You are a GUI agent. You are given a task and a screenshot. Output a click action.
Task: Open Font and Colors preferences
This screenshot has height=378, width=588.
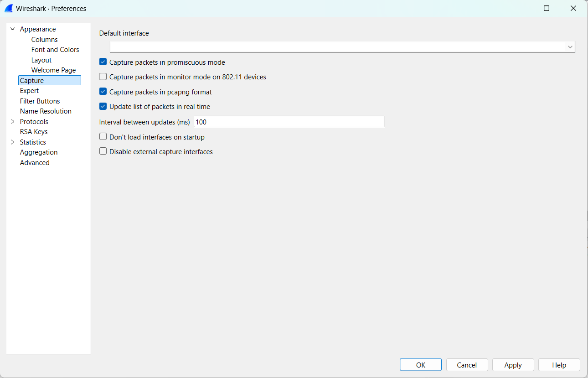pos(55,50)
